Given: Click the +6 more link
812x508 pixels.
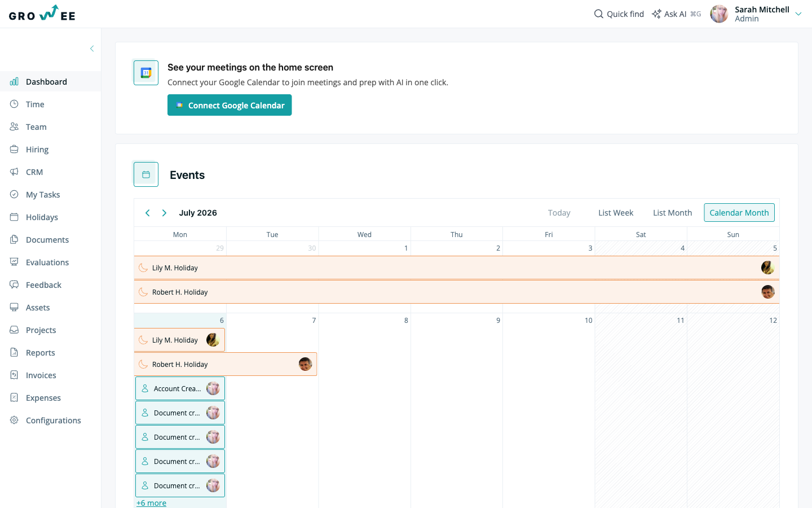Looking at the screenshot, I should click(x=151, y=503).
